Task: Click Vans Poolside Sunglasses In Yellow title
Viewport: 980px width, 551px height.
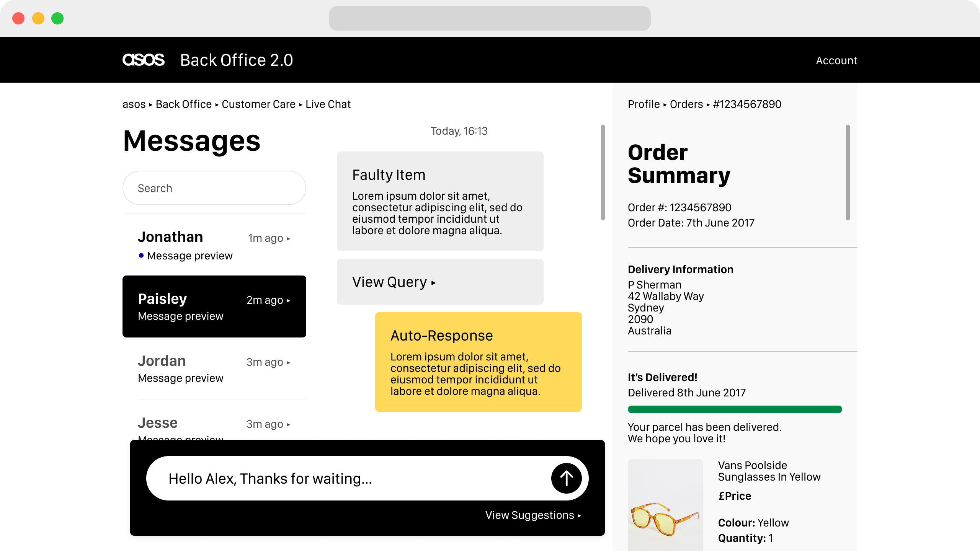Action: (769, 471)
